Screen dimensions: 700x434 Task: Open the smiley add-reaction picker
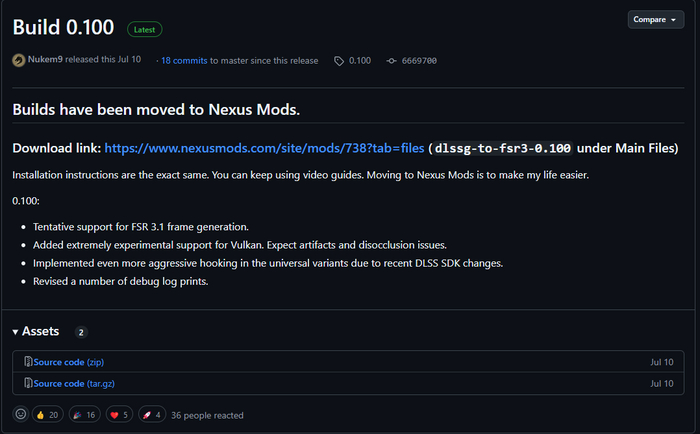pyautogui.click(x=20, y=414)
